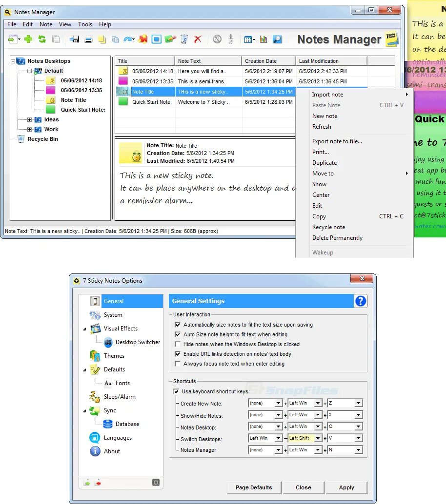Open the Languages options page
446x504 pixels.
coord(118,438)
